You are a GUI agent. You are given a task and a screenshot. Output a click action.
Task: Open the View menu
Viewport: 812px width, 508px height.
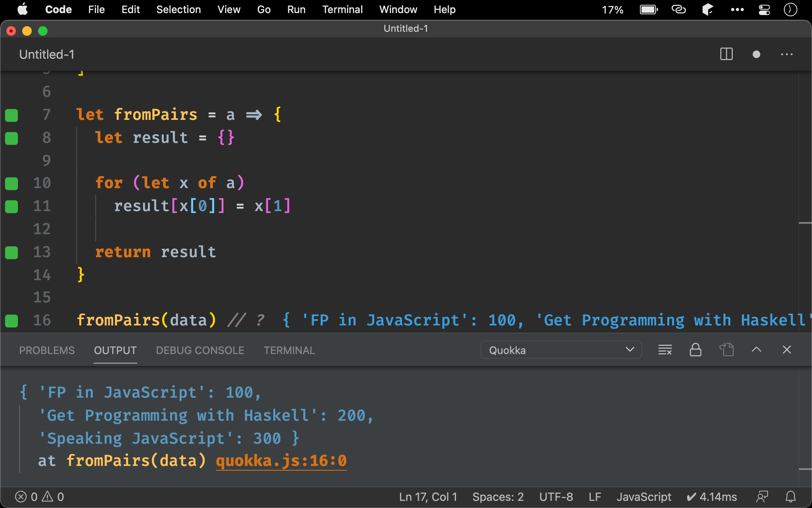229,10
